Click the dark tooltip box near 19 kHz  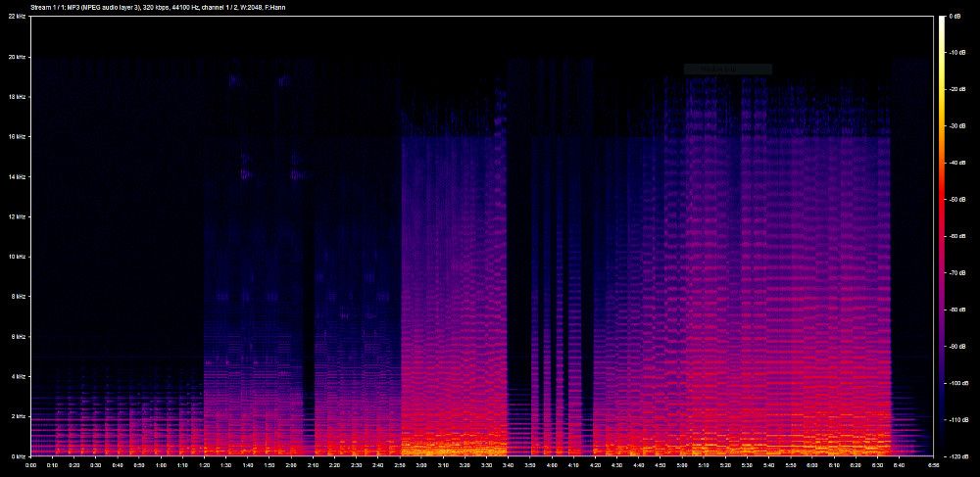click(727, 70)
